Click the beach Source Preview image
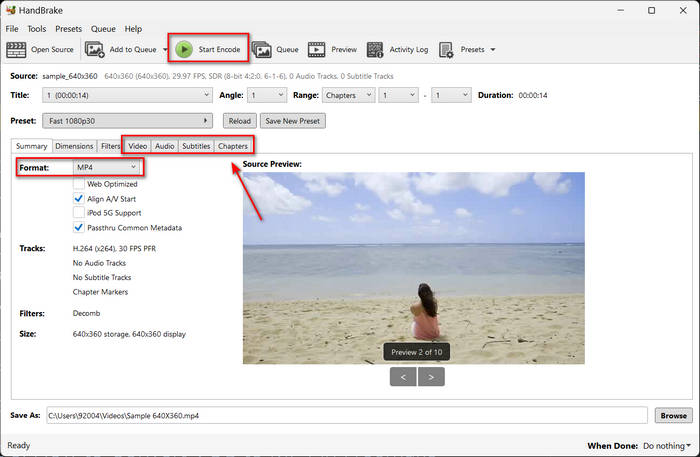The image size is (700, 457). [x=414, y=268]
